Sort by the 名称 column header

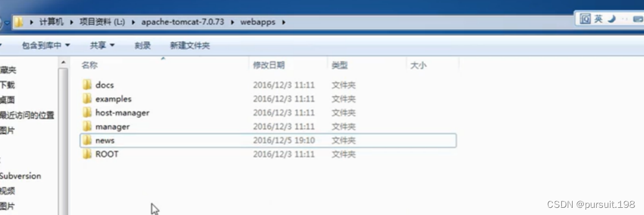pyautogui.click(x=90, y=66)
